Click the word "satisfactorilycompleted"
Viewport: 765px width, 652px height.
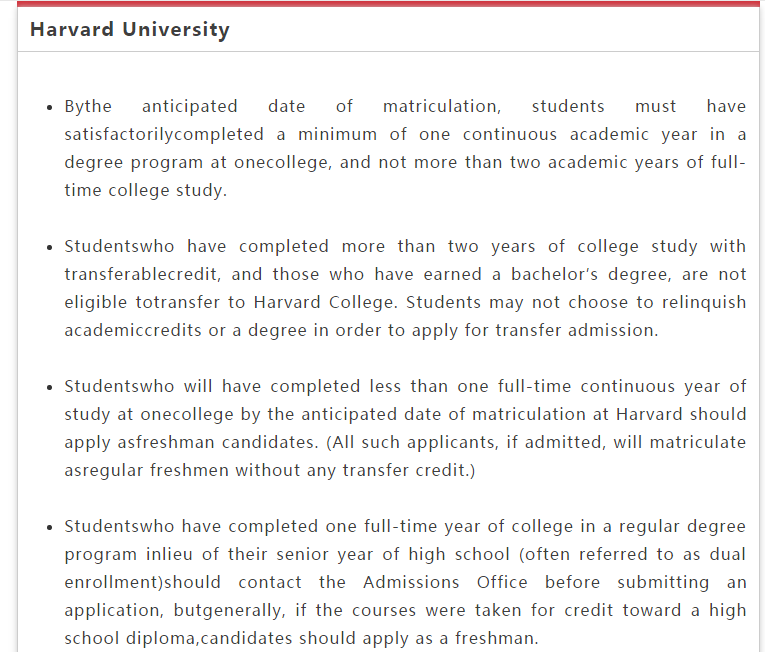[x=164, y=134]
